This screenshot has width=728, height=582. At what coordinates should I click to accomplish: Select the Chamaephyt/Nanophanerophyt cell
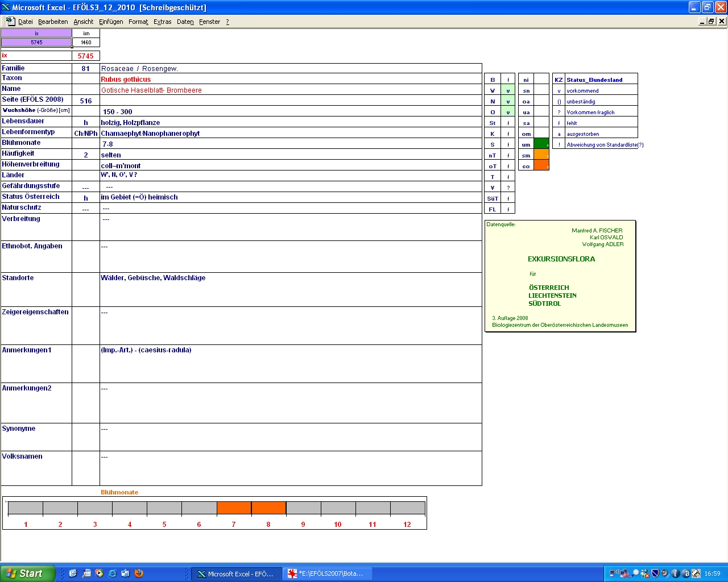(x=291, y=134)
